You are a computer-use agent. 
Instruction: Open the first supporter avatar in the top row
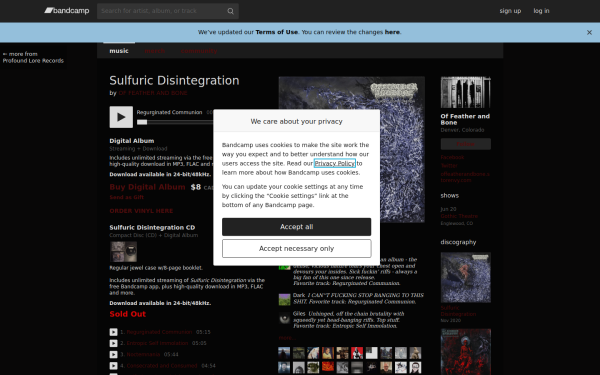pyautogui.click(x=284, y=353)
